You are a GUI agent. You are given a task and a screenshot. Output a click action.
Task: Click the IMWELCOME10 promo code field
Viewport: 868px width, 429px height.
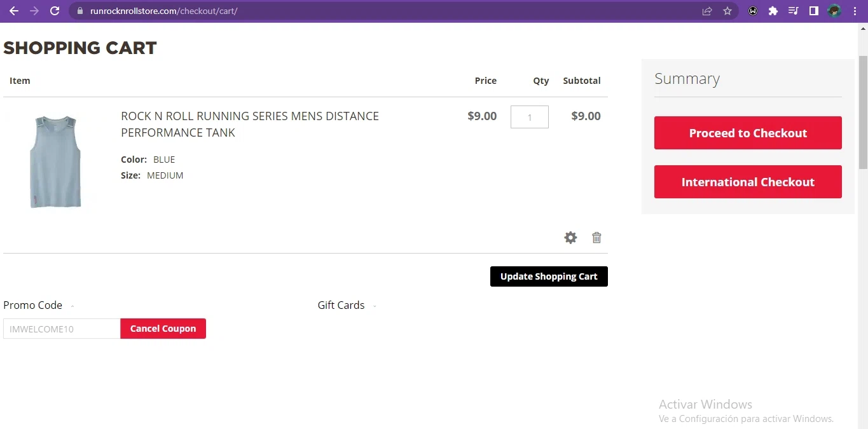62,329
